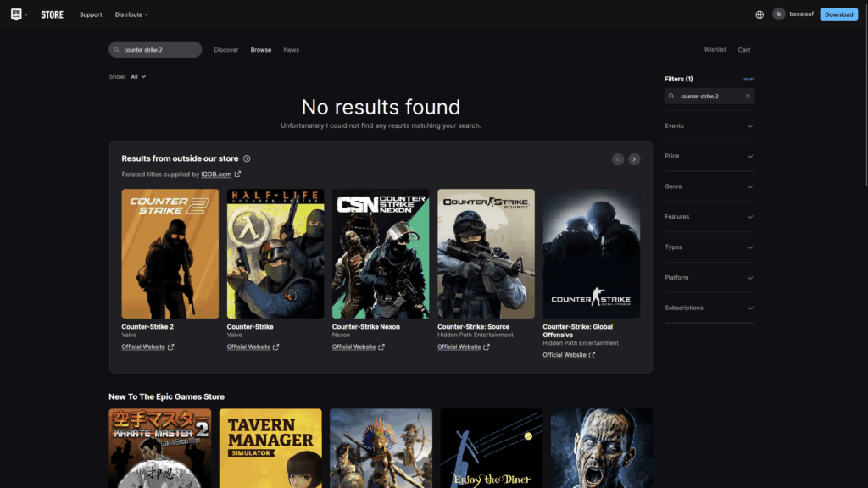Image resolution: width=868 pixels, height=488 pixels.
Task: Select the Counter-Strike: Source cover art
Action: coord(486,254)
